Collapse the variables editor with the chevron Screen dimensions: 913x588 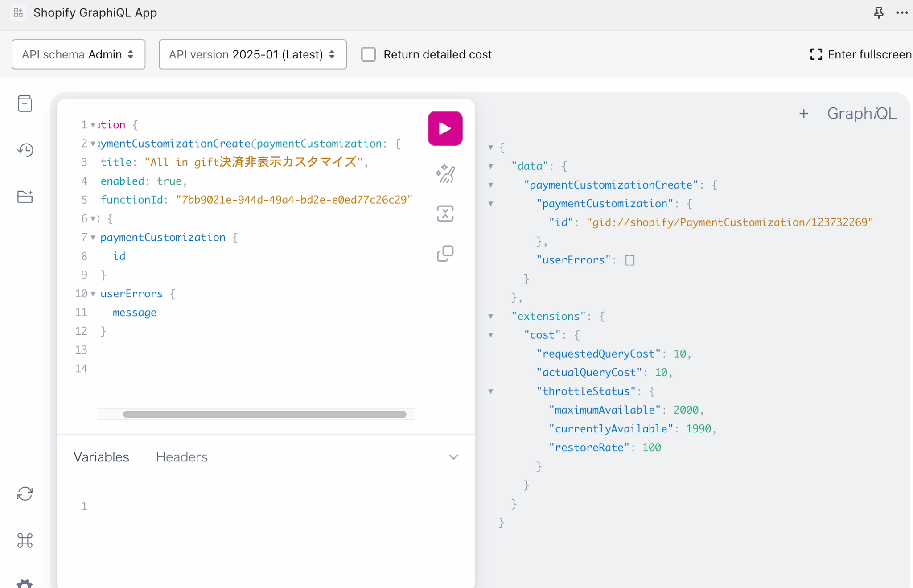[453, 457]
